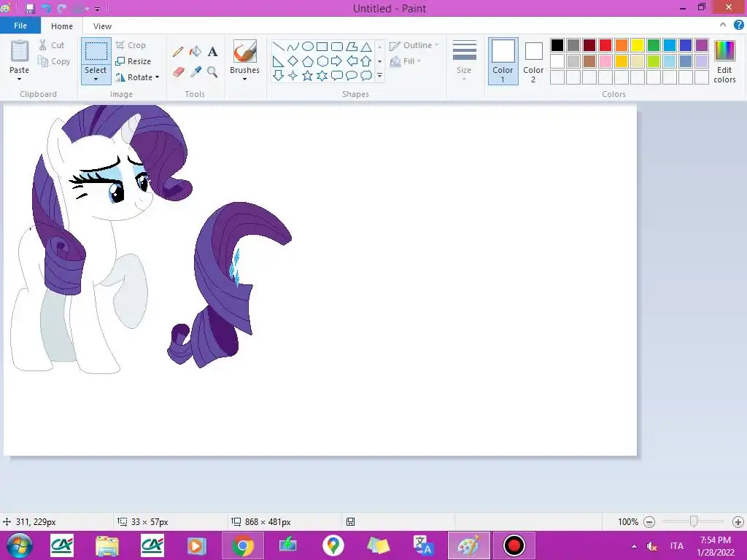Click Rarity pony drawing on canvas
This screenshot has height=560, width=747.
click(x=102, y=239)
